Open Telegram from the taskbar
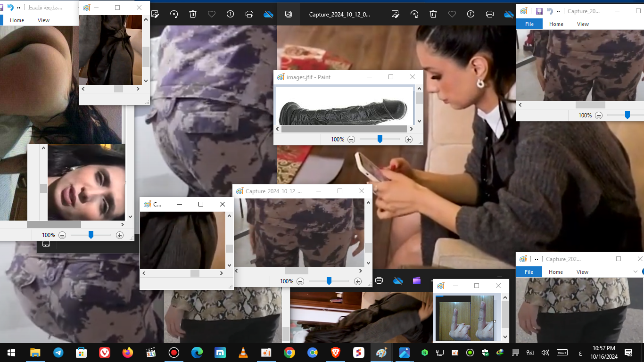Viewport: 644px width, 362px height. (58, 353)
